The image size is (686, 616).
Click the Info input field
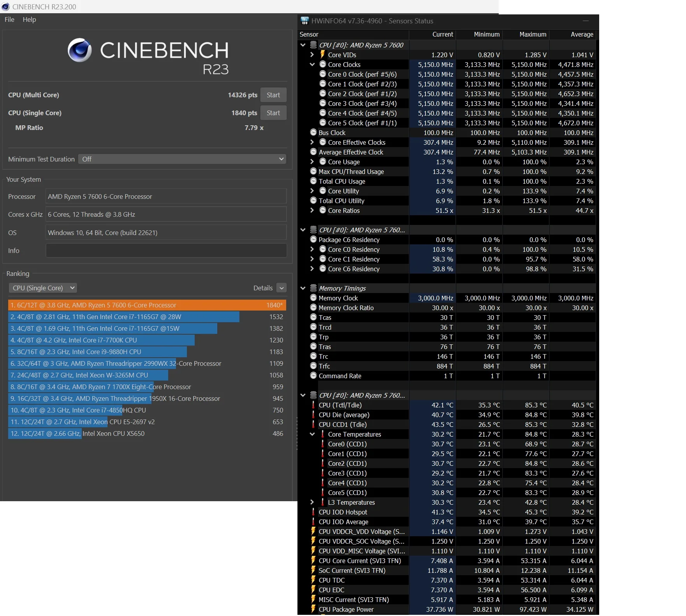(166, 251)
